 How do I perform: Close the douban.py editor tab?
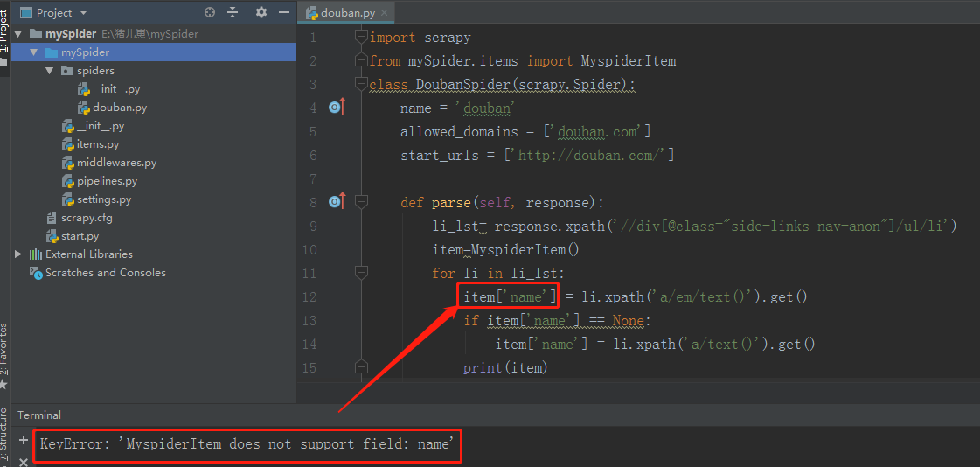click(x=384, y=13)
